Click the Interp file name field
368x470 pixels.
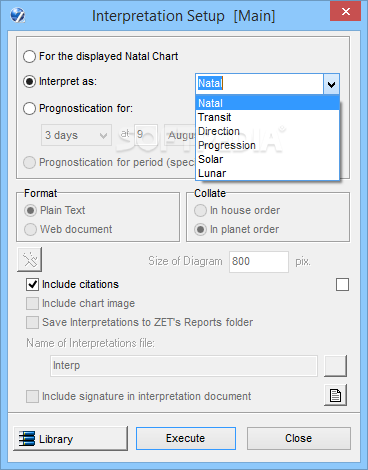click(x=184, y=366)
